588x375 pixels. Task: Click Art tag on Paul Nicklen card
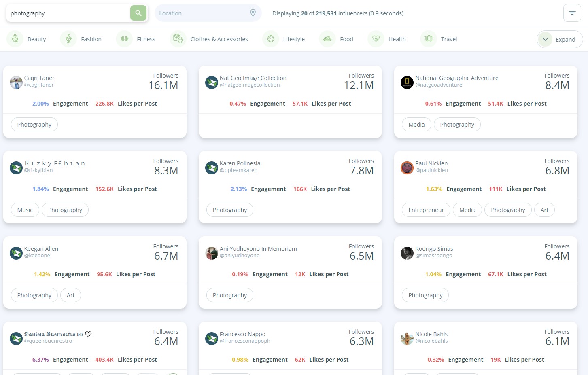pyautogui.click(x=544, y=210)
